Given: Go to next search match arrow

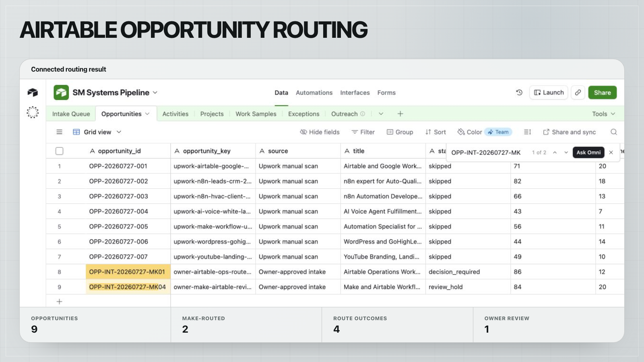Looking at the screenshot, I should 566,152.
